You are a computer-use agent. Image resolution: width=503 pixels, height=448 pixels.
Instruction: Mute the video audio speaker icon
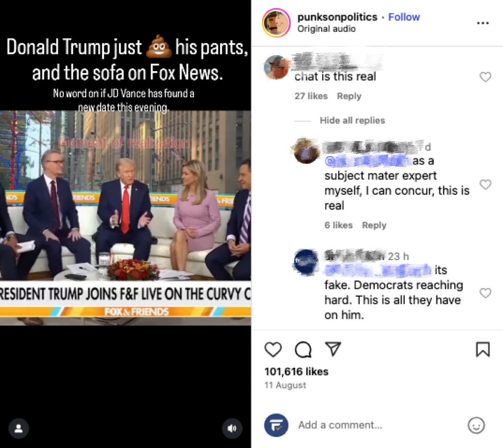point(232,428)
